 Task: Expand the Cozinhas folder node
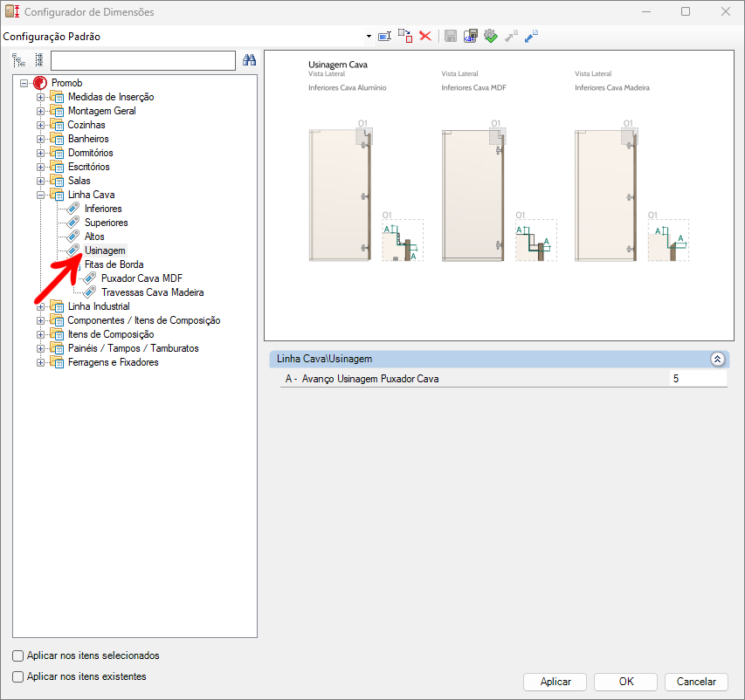coord(40,125)
